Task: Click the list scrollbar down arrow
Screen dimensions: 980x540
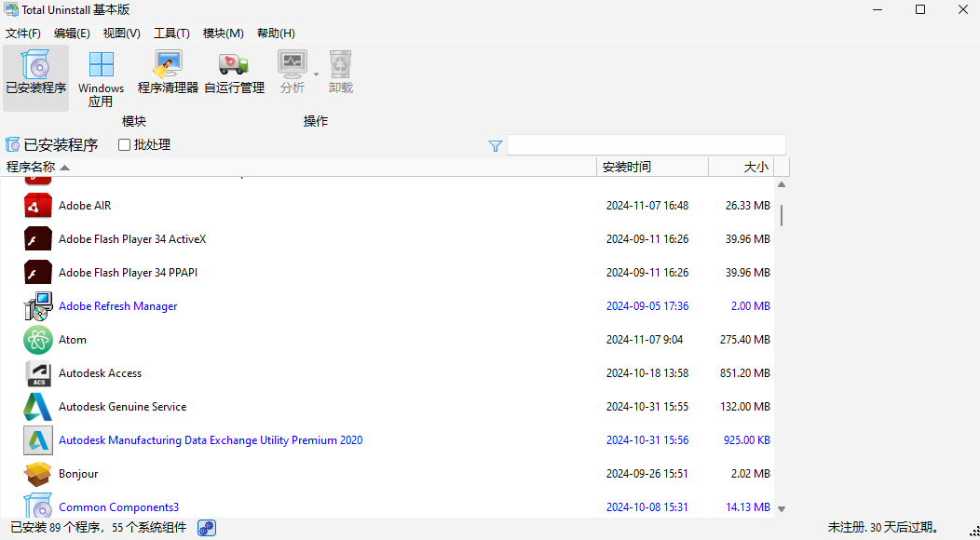Action: (782, 509)
